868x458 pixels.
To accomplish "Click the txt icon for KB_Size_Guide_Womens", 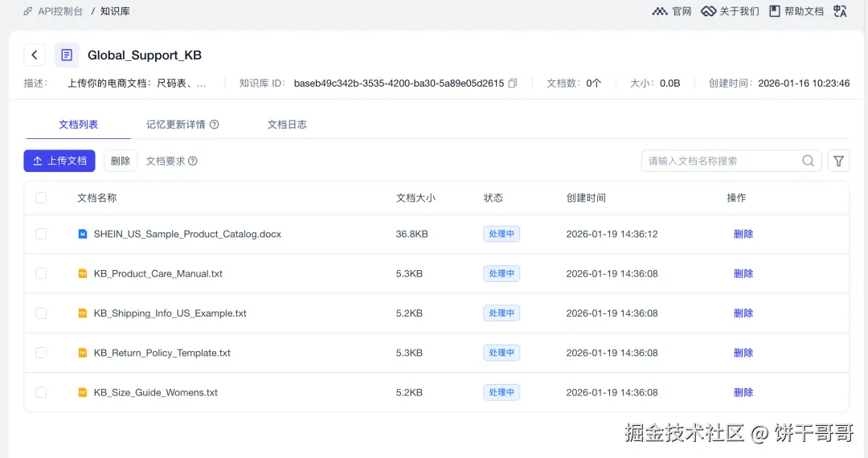I will pyautogui.click(x=83, y=392).
